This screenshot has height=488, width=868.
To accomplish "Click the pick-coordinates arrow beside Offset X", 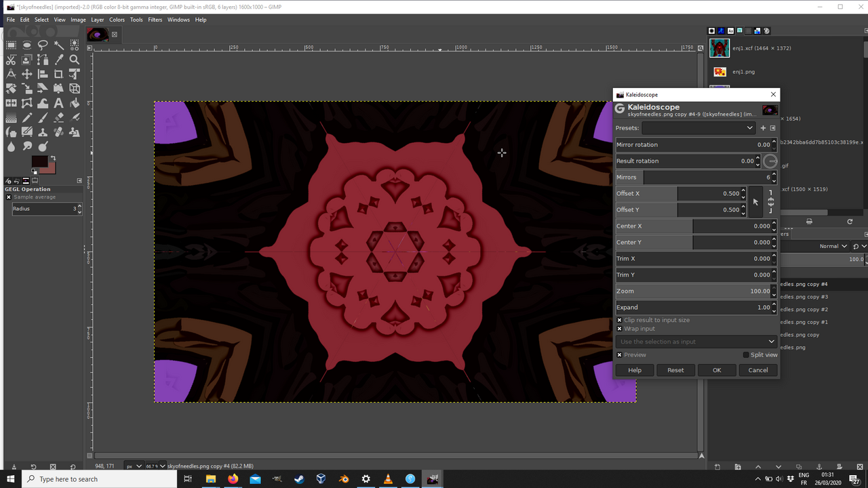I will click(756, 202).
